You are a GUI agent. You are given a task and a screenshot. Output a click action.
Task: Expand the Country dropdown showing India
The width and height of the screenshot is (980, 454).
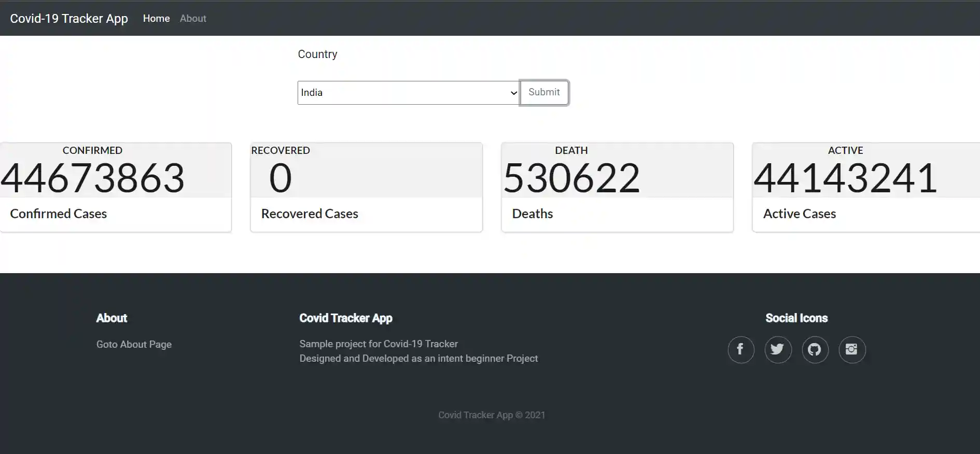click(x=408, y=93)
